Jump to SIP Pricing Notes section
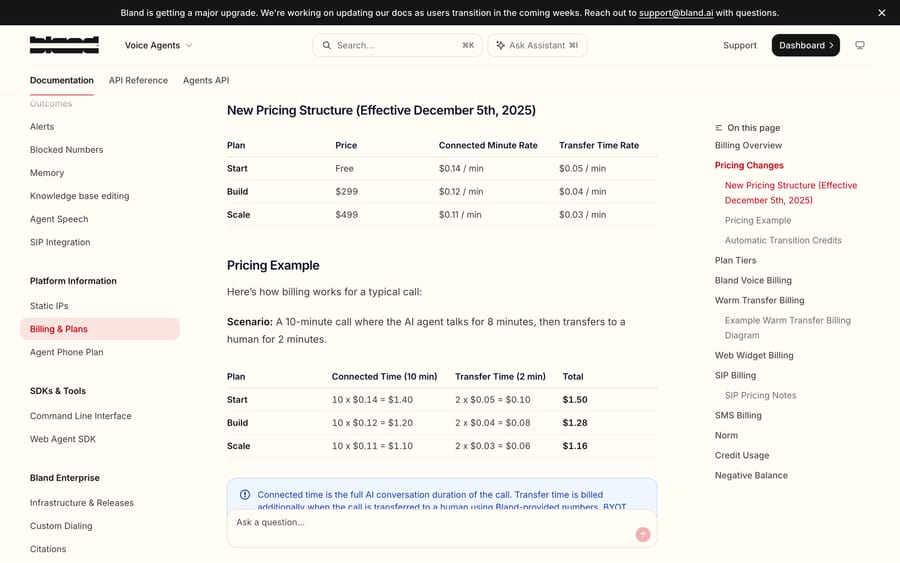Viewport: 900px width, 563px height. pos(761,395)
